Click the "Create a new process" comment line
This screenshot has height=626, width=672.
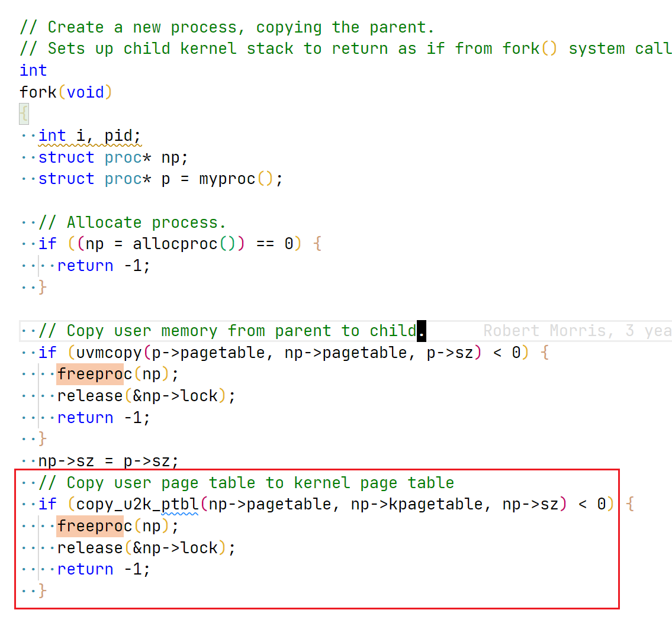[227, 27]
